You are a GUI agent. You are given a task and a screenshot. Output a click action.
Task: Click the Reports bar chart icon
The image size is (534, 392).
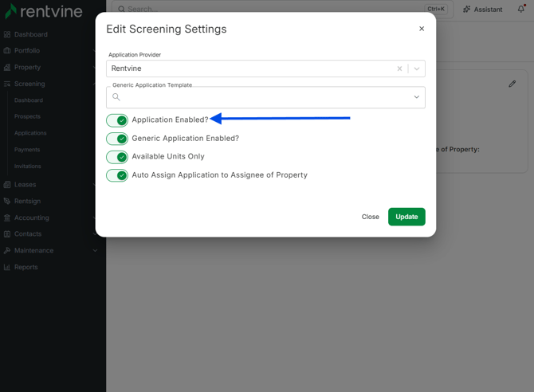pos(7,268)
